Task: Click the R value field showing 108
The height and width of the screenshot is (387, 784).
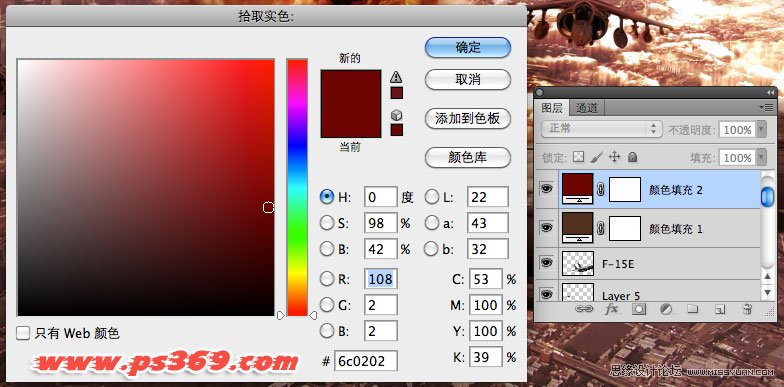Action: (x=380, y=279)
